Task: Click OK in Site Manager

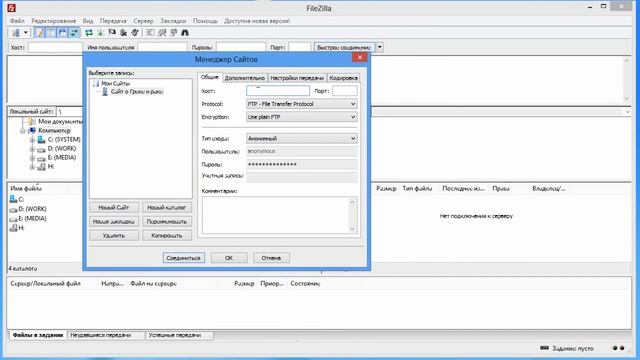Action: pyautogui.click(x=229, y=258)
